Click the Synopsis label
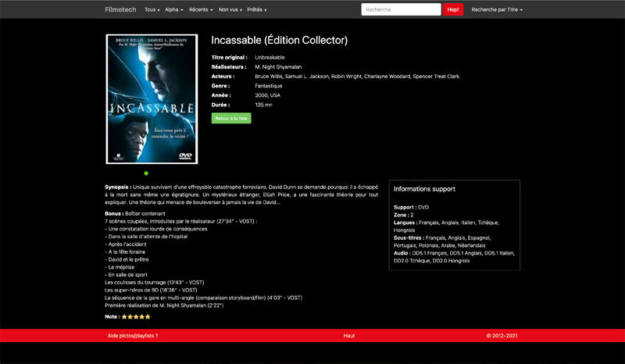 (118, 187)
